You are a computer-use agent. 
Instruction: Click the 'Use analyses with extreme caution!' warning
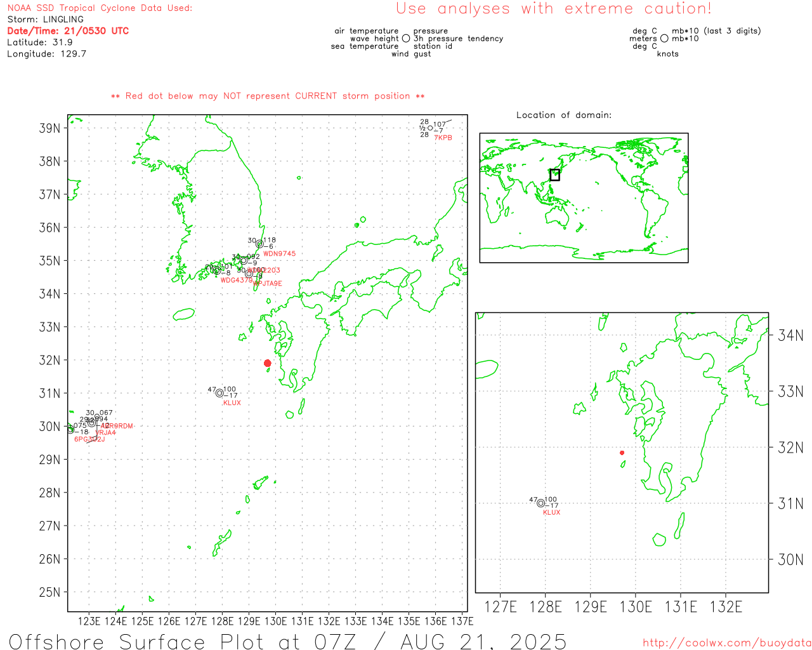[x=554, y=8]
